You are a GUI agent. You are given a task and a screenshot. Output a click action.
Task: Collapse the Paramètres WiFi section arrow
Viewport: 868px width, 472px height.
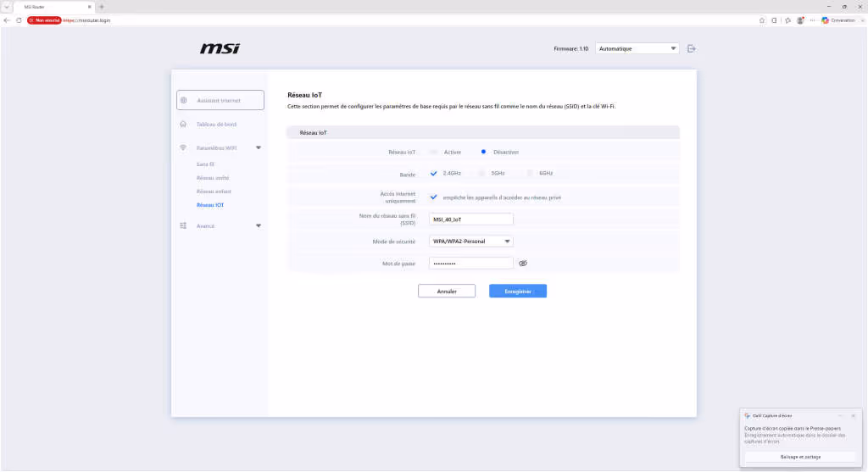tap(259, 147)
